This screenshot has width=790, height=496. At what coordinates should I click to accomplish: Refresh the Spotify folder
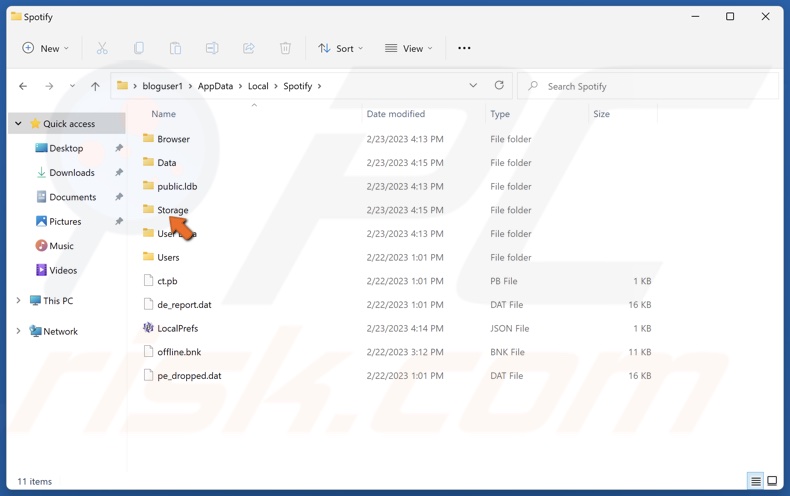[x=499, y=86]
